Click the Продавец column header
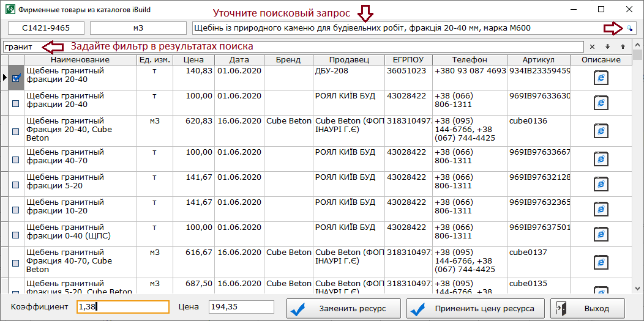Viewport: 644px width, 321px height. pos(349,59)
